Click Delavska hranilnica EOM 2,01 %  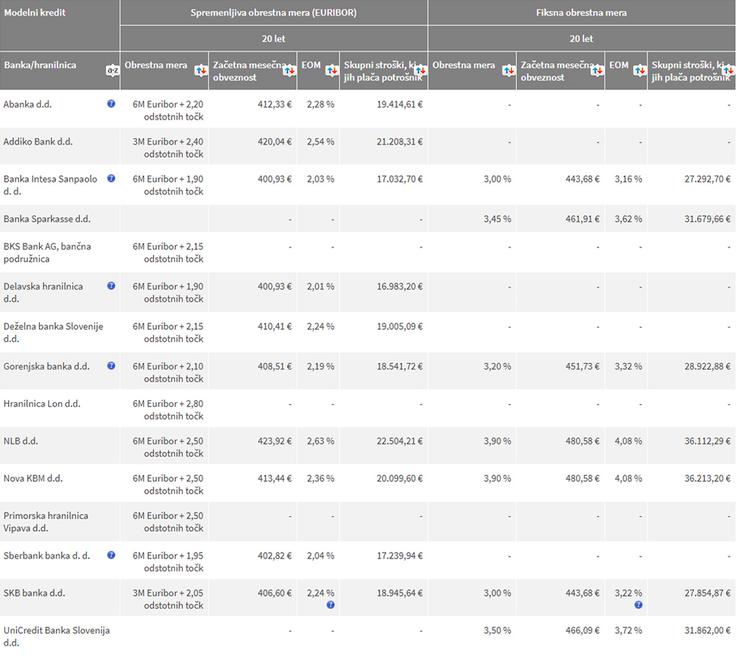click(x=321, y=286)
